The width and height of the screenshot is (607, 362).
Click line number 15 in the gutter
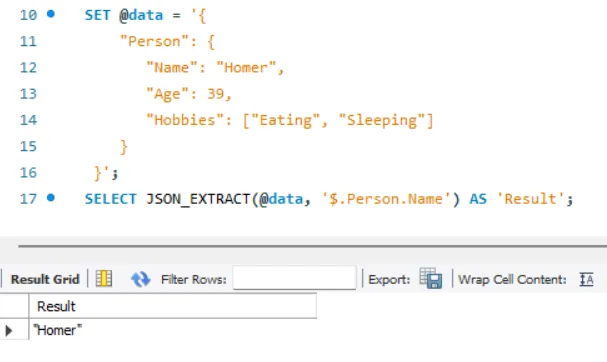(x=28, y=146)
